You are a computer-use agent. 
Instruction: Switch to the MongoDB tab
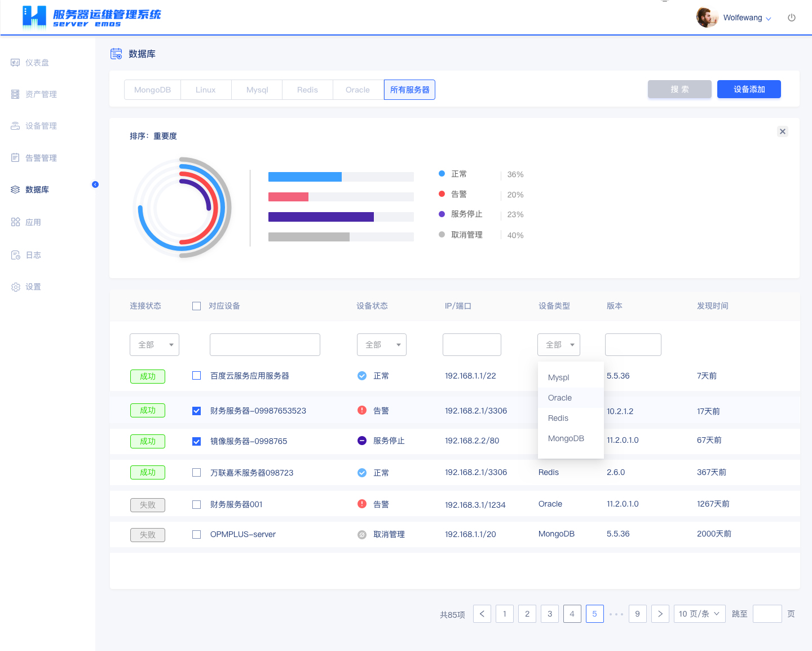152,90
